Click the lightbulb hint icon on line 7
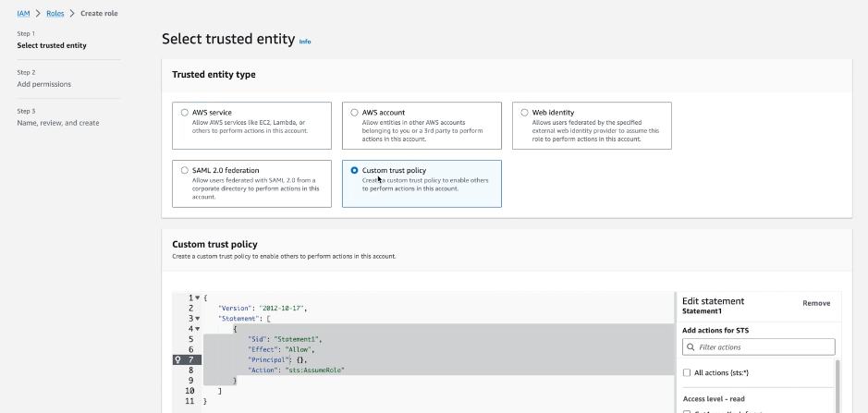868x413 pixels. tap(180, 359)
